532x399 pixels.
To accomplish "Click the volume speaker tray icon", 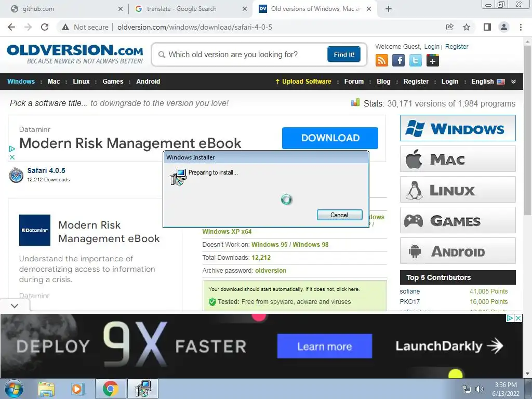I will click(x=479, y=389).
